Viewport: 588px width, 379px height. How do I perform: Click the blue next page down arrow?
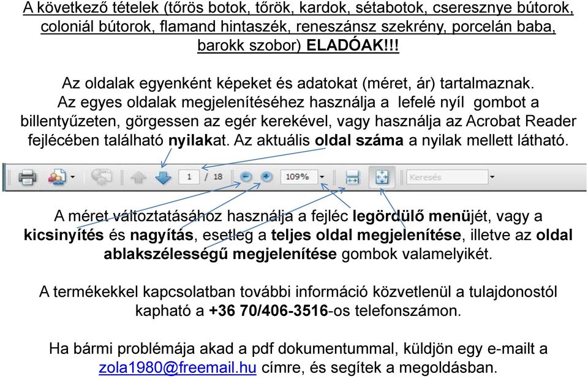[x=163, y=177]
